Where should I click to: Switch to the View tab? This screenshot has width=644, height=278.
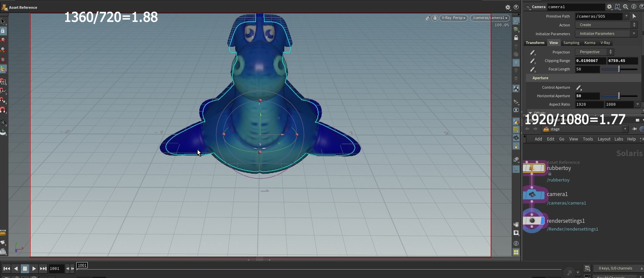pyautogui.click(x=554, y=43)
